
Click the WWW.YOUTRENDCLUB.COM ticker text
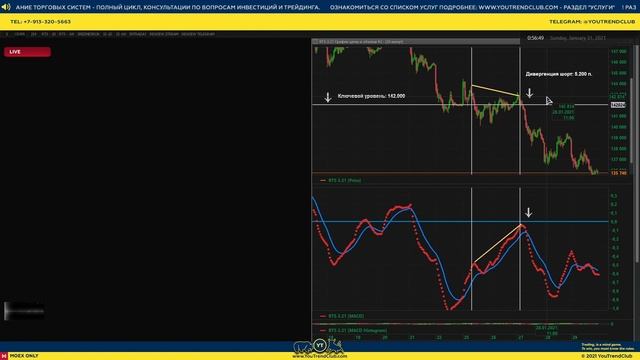tap(518, 7)
